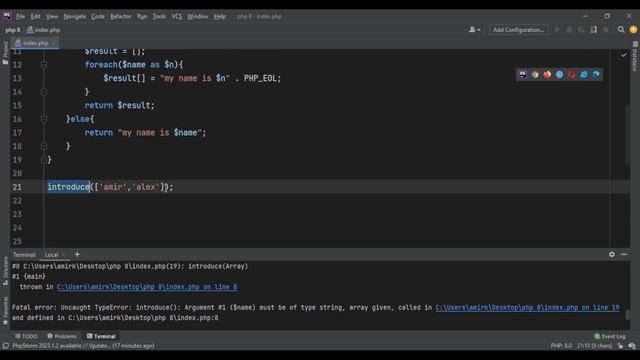Open the VCS menu
The image size is (640, 360).
(x=177, y=16)
